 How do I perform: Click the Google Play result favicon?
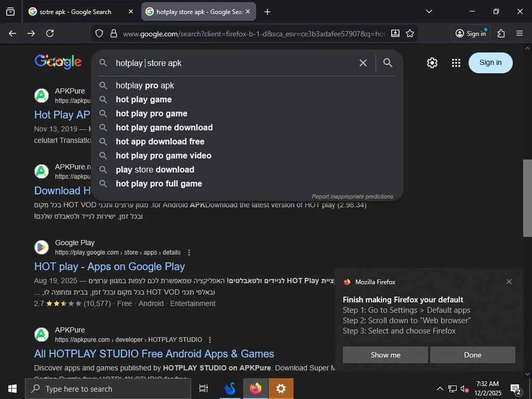tap(42, 247)
